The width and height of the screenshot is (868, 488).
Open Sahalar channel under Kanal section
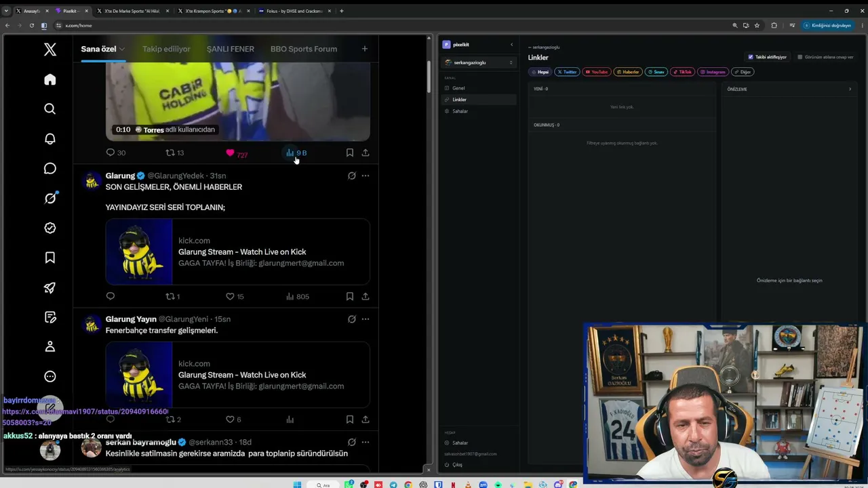(x=479, y=111)
